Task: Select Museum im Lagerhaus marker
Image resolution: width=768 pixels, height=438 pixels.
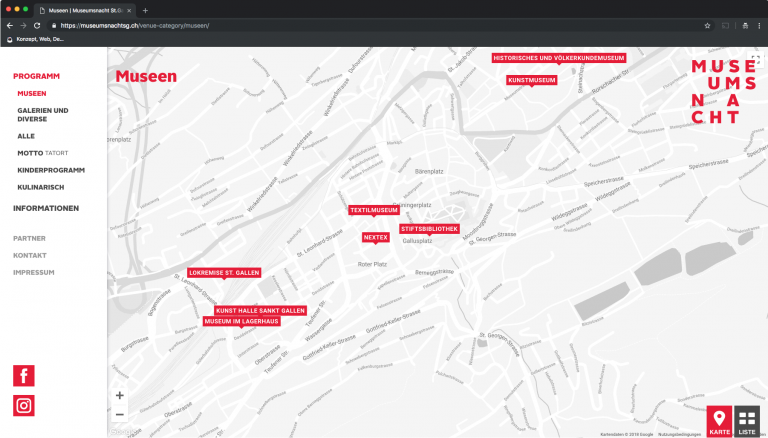Action: click(x=241, y=321)
